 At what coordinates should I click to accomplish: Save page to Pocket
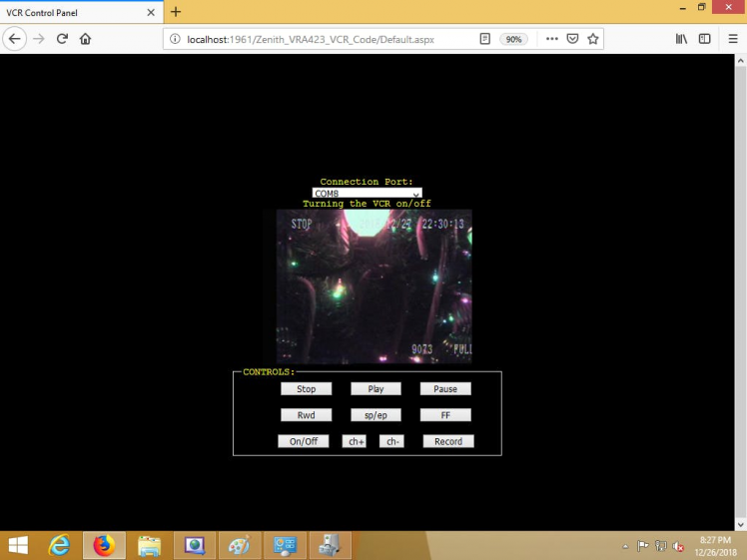click(x=572, y=39)
